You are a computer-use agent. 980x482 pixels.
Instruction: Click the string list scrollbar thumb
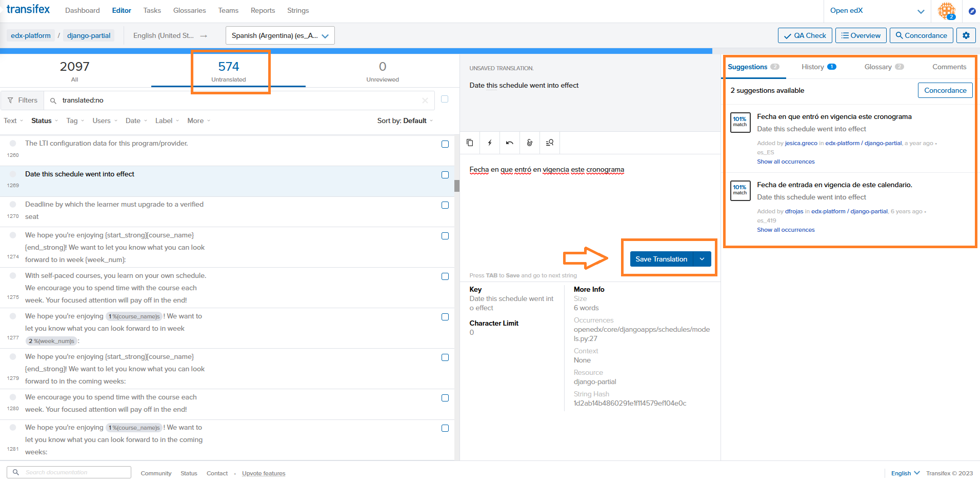456,186
